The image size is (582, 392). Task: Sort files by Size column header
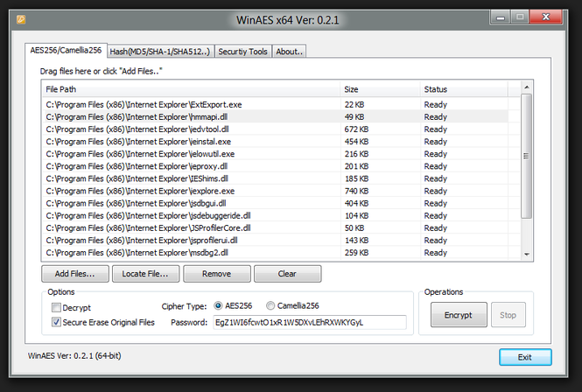point(379,89)
